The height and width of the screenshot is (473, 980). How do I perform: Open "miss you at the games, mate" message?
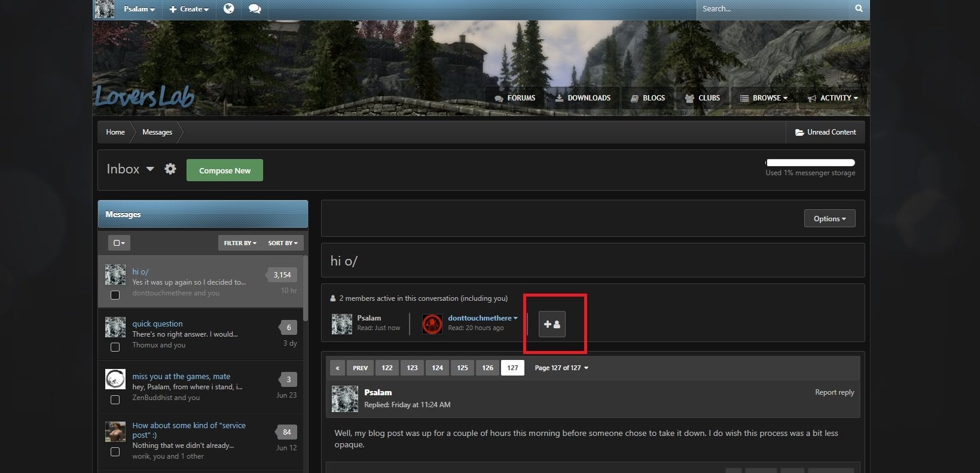[x=181, y=377]
